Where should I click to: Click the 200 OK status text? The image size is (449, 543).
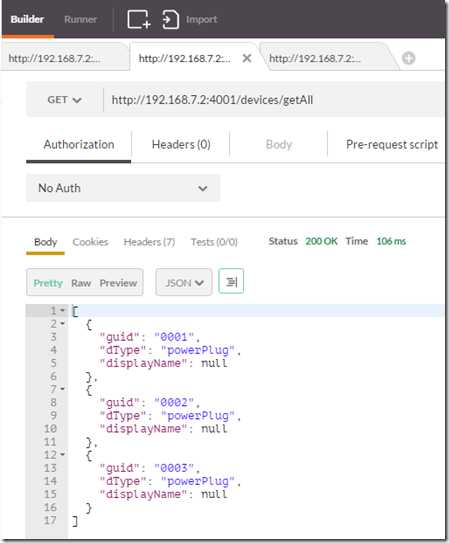point(321,241)
